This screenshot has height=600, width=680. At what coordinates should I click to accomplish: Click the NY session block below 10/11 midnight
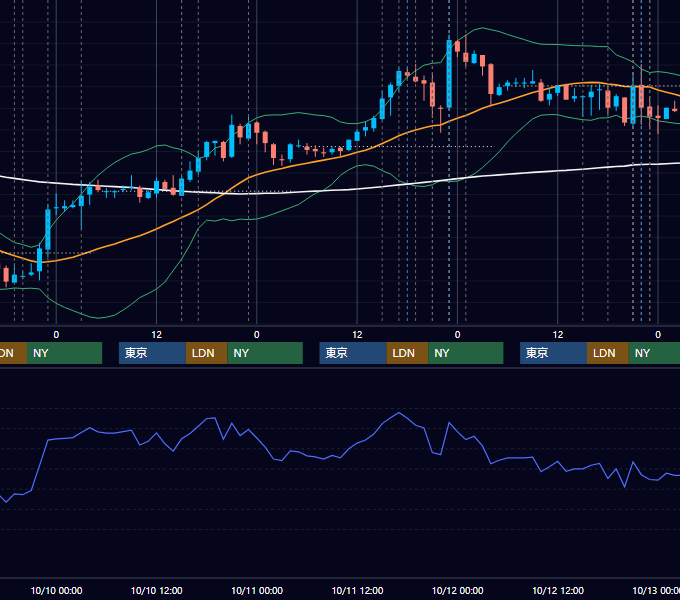click(x=265, y=353)
